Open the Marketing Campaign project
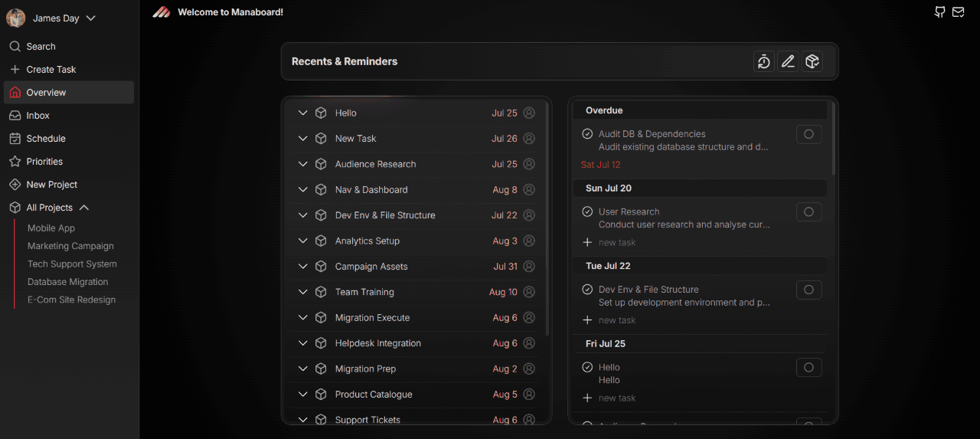 tap(70, 246)
